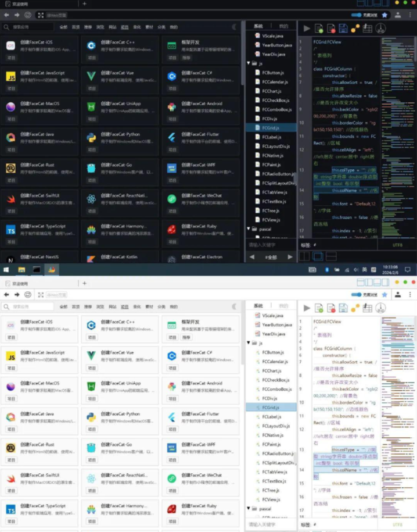
Task: Open the Windows Start menu on the taskbar
Action: [6, 270]
